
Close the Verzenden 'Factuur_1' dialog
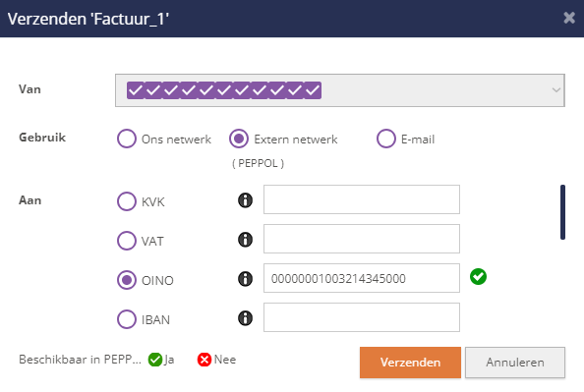[569, 18]
